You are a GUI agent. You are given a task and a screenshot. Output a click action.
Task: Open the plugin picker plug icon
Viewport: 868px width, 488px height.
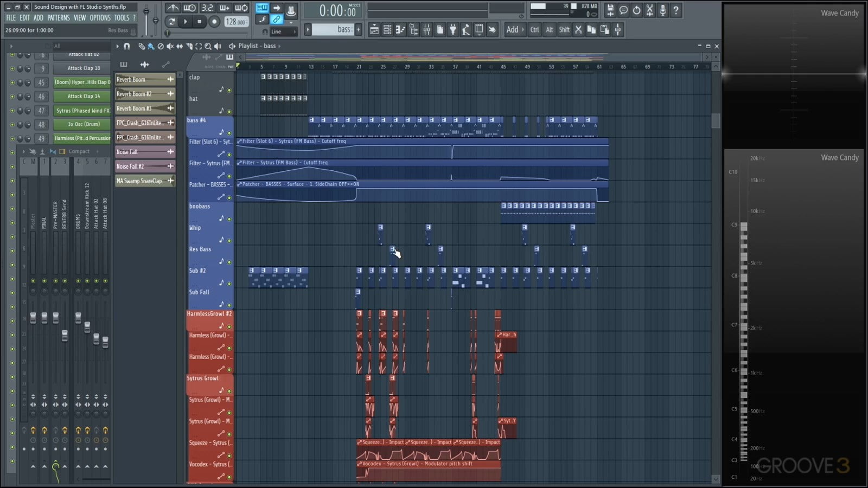pyautogui.click(x=453, y=29)
